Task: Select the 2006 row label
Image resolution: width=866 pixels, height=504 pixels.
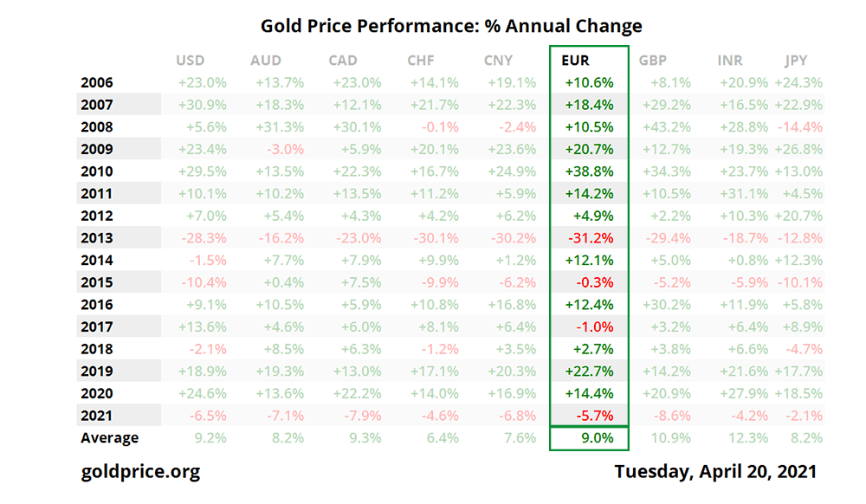Action: click(x=96, y=83)
